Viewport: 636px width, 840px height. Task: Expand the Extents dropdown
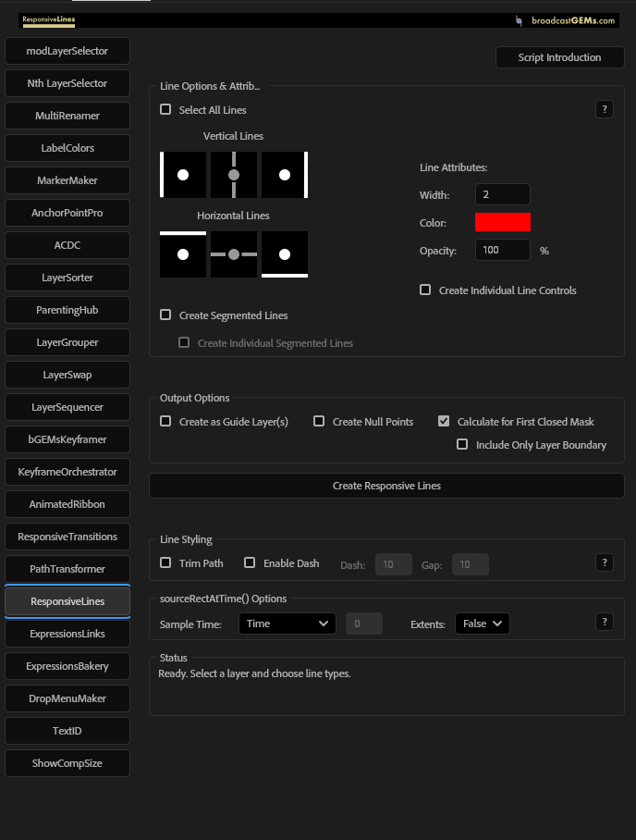pyautogui.click(x=482, y=624)
